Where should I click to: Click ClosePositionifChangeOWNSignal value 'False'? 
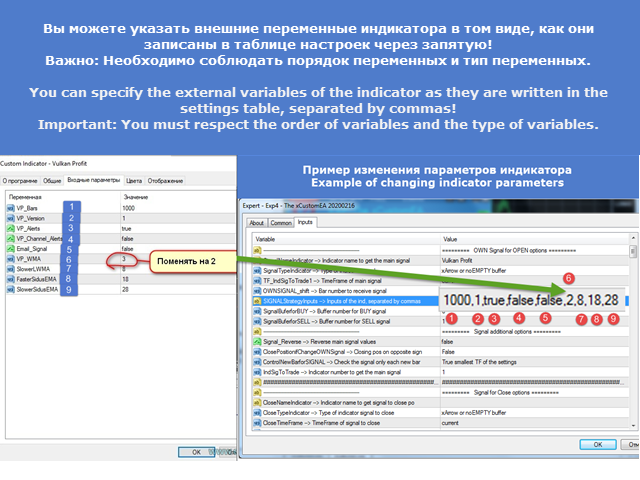click(x=448, y=352)
